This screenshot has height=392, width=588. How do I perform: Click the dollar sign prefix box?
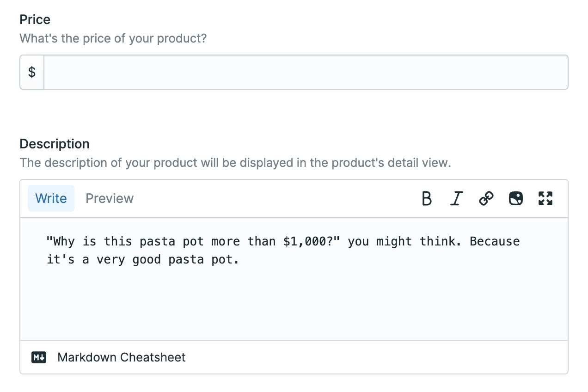[x=31, y=72]
